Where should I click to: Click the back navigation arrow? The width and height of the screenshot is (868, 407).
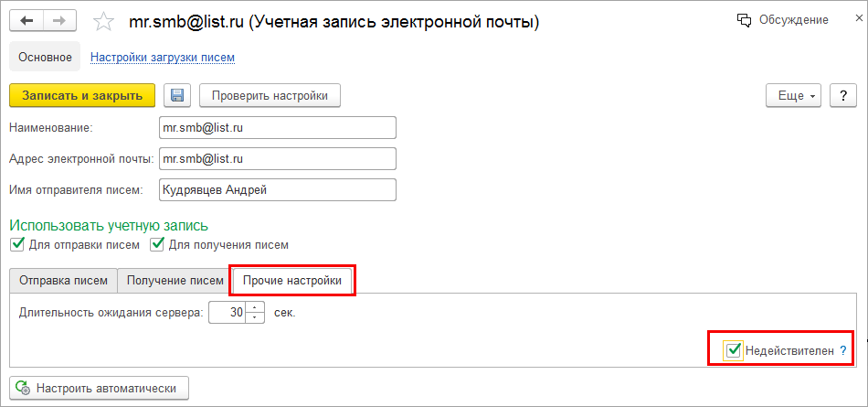tap(26, 20)
